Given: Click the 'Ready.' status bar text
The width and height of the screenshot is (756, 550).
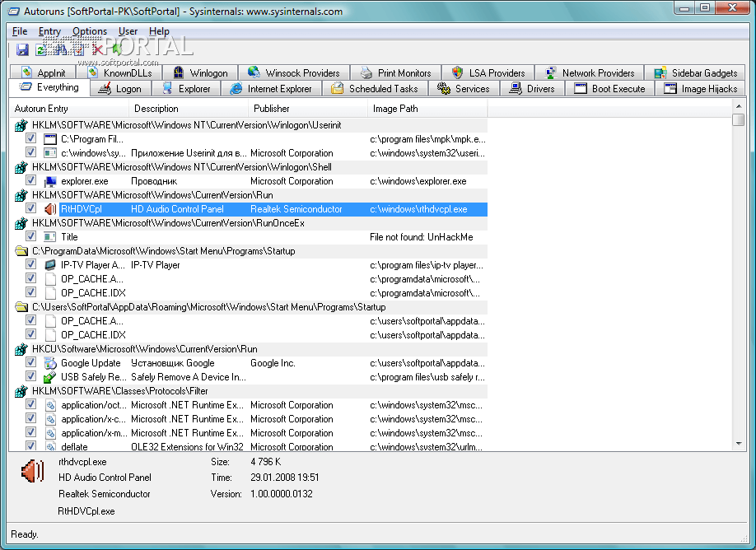Looking at the screenshot, I should click(x=25, y=534).
